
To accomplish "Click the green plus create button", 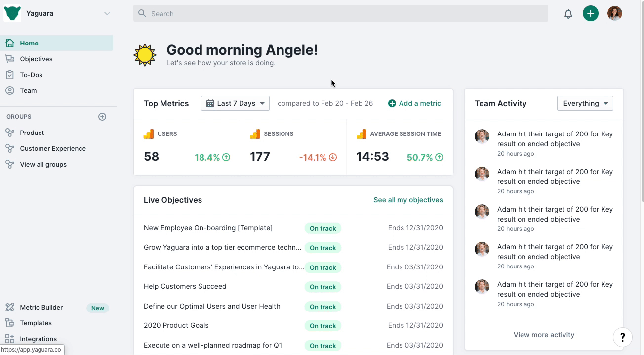I will 590,13.
